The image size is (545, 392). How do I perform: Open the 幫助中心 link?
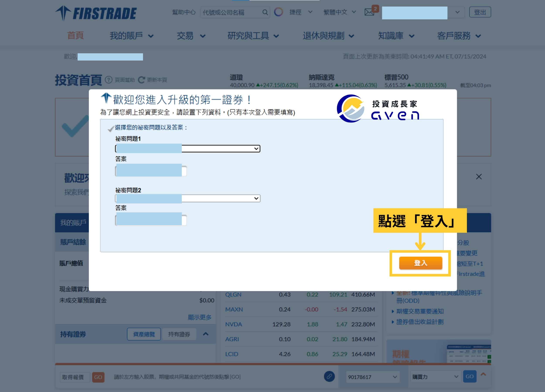click(184, 12)
